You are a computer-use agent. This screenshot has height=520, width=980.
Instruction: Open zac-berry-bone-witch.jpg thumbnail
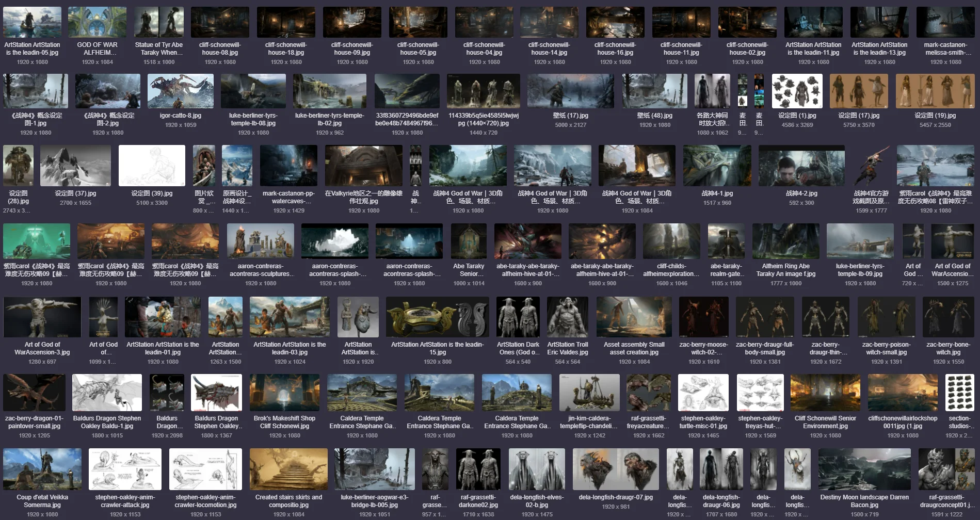point(949,317)
